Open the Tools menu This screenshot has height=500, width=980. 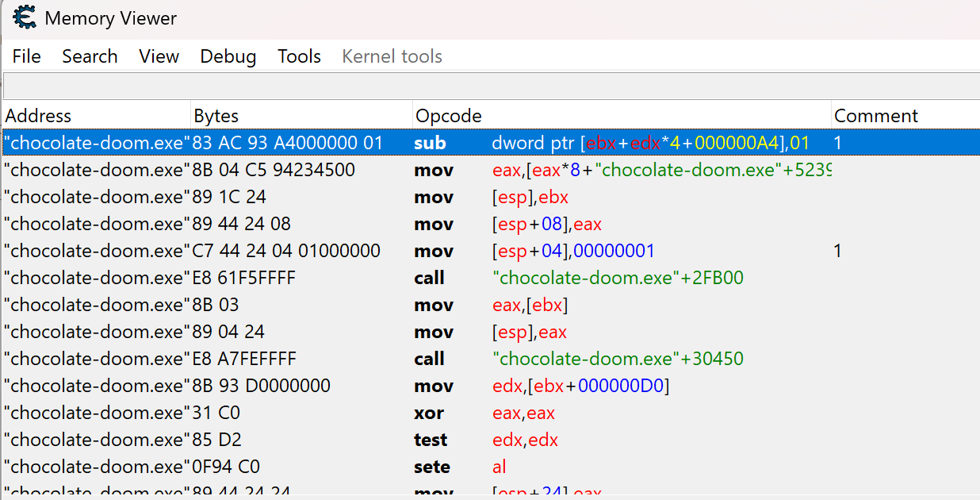[299, 56]
